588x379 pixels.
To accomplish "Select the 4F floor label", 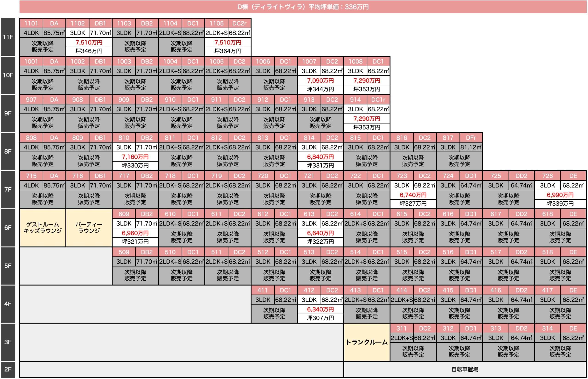I will (x=8, y=304).
